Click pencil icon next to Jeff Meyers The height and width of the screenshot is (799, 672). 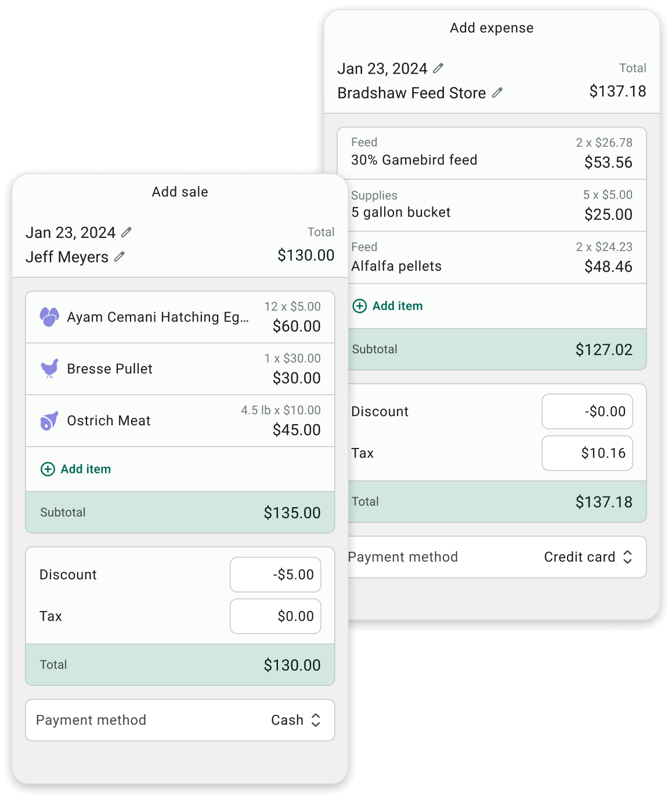120,256
